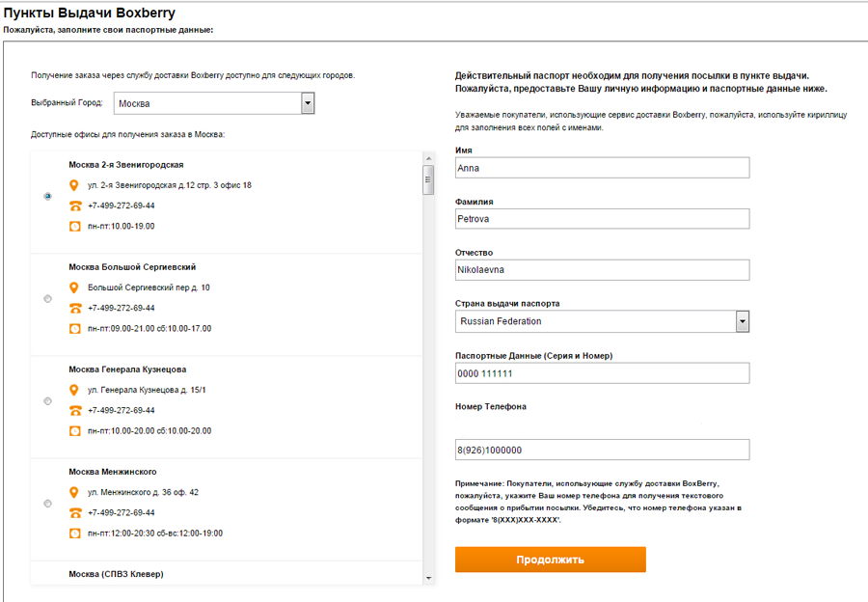Click the clock icon beside пн-пт:10.00-19.00
This screenshot has width=868, height=602.
tap(74, 226)
